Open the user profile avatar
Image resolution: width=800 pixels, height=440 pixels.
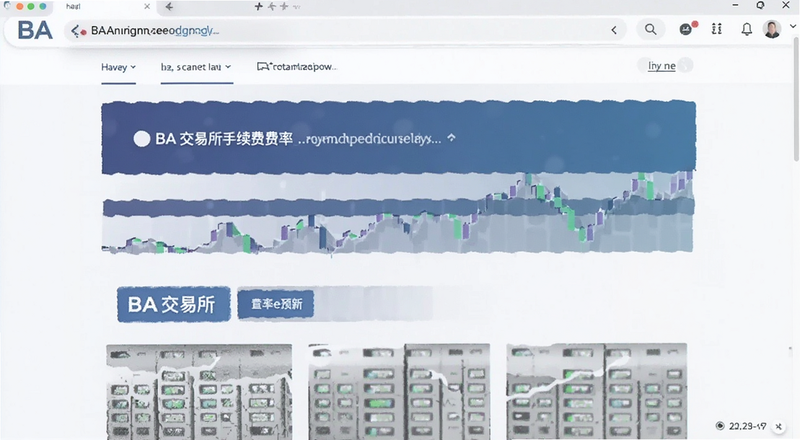[772, 29]
